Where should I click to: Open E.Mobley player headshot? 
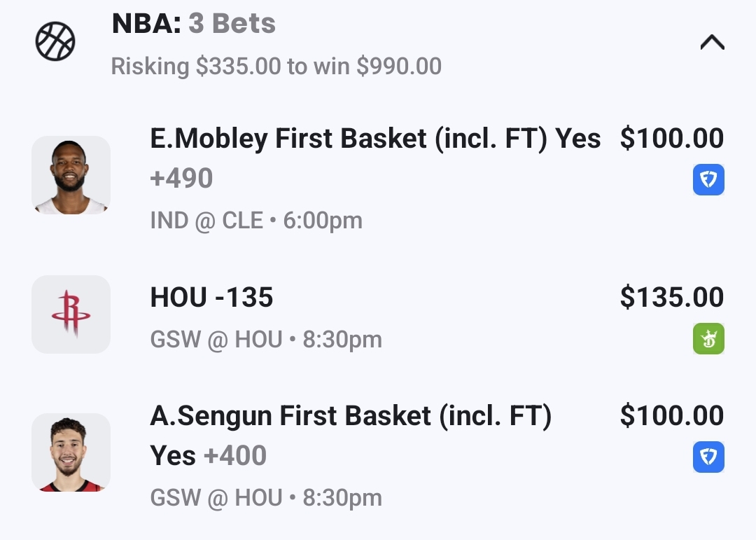coord(71,175)
